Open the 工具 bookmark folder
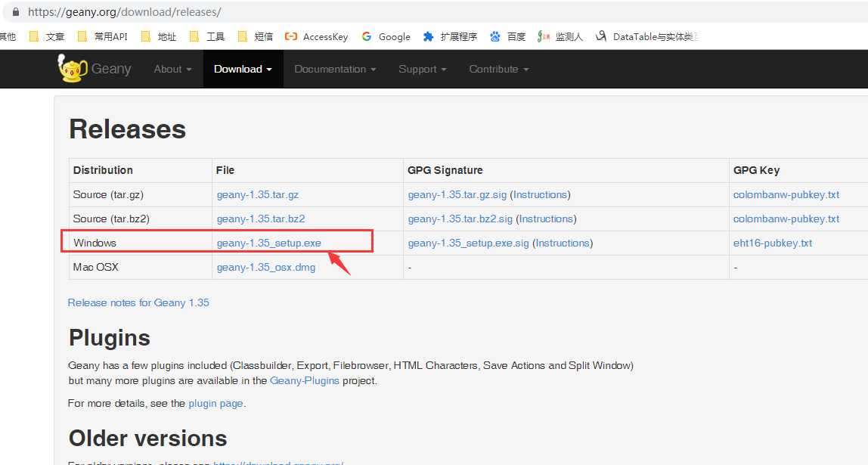 207,36
